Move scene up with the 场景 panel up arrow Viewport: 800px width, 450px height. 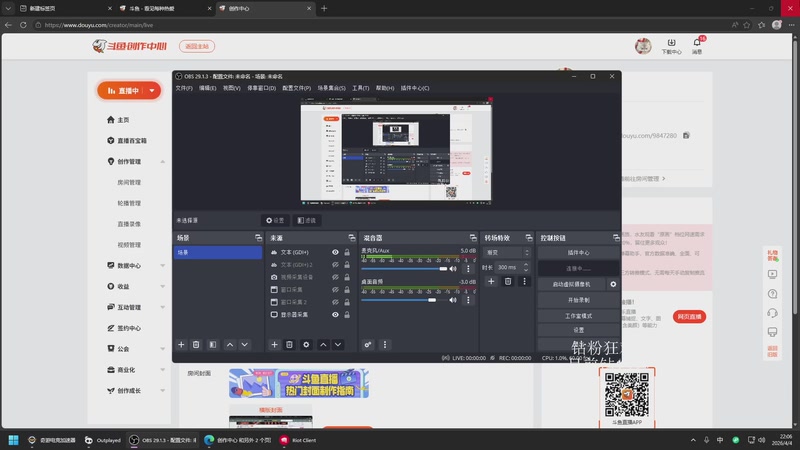tap(230, 345)
